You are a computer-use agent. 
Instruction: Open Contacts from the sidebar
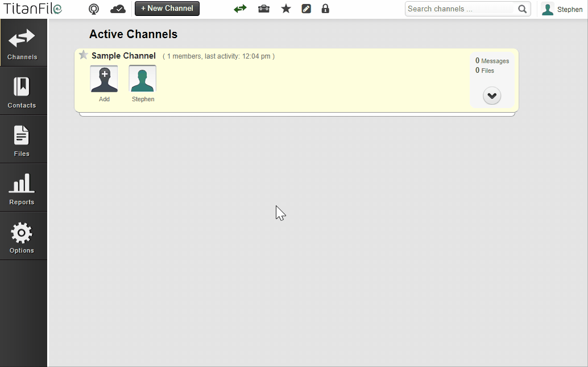coord(22,92)
